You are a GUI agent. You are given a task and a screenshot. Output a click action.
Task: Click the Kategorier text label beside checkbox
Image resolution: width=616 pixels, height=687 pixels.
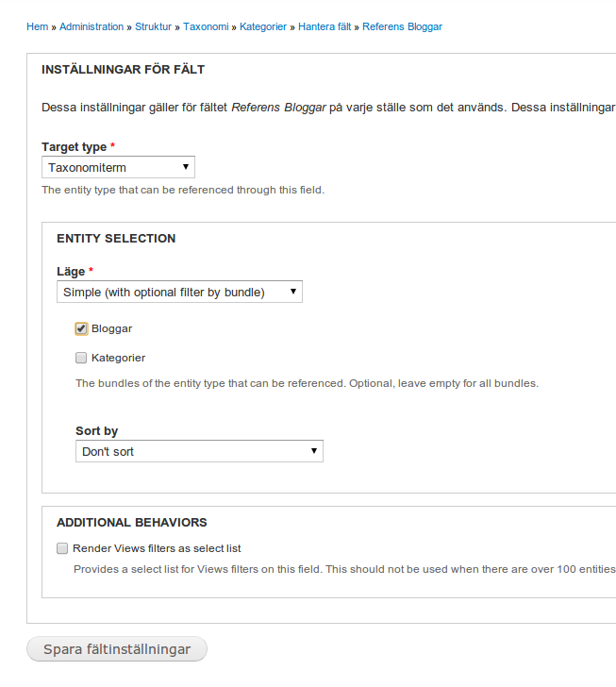tap(118, 359)
